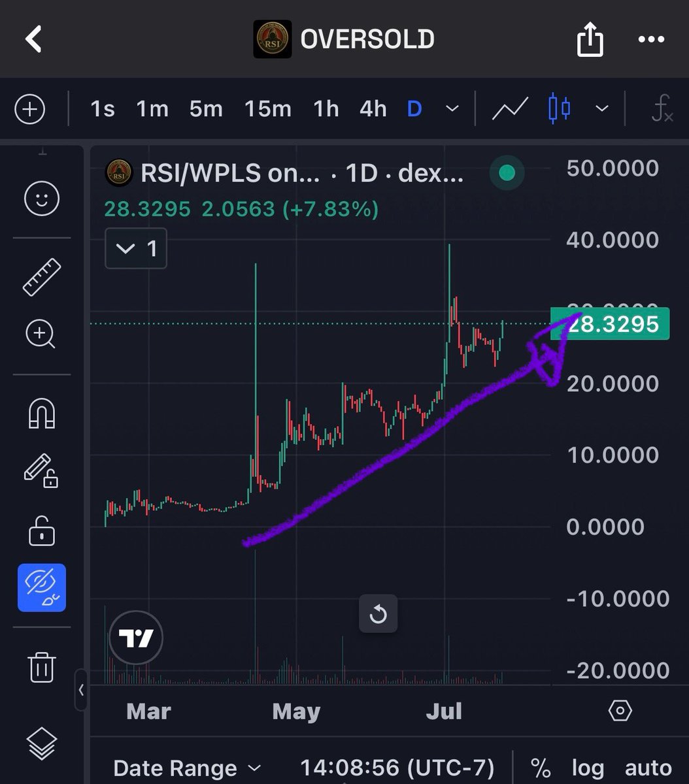Open the fx indicators button
This screenshot has height=784, width=689.
[662, 109]
